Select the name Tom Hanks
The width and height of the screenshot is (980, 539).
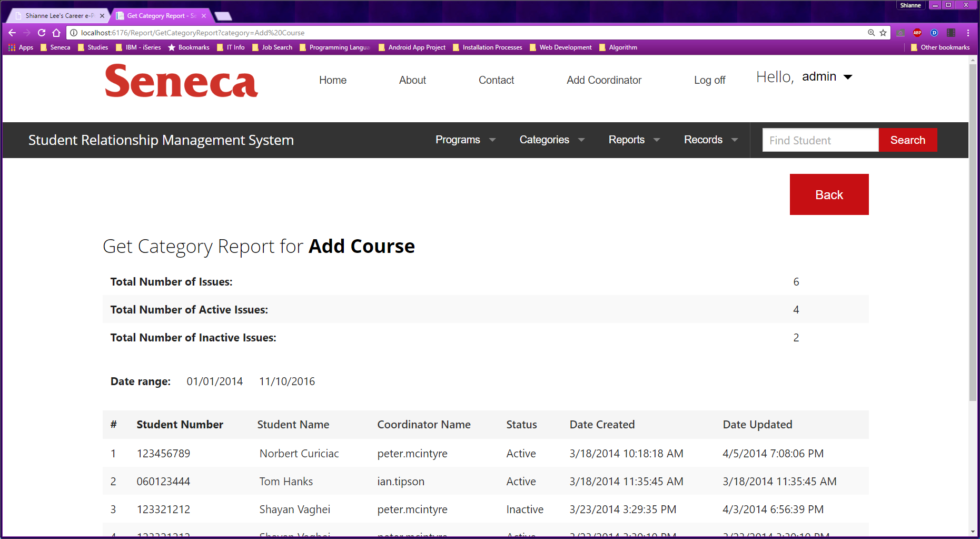[x=286, y=482]
